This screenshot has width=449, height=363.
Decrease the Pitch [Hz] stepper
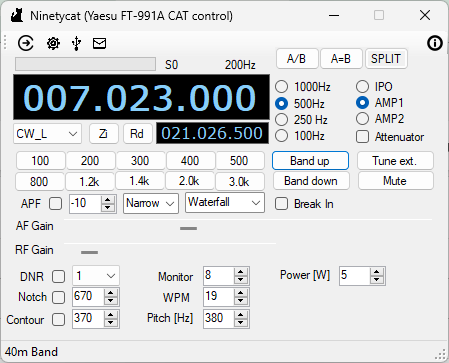pyautogui.click(x=241, y=323)
